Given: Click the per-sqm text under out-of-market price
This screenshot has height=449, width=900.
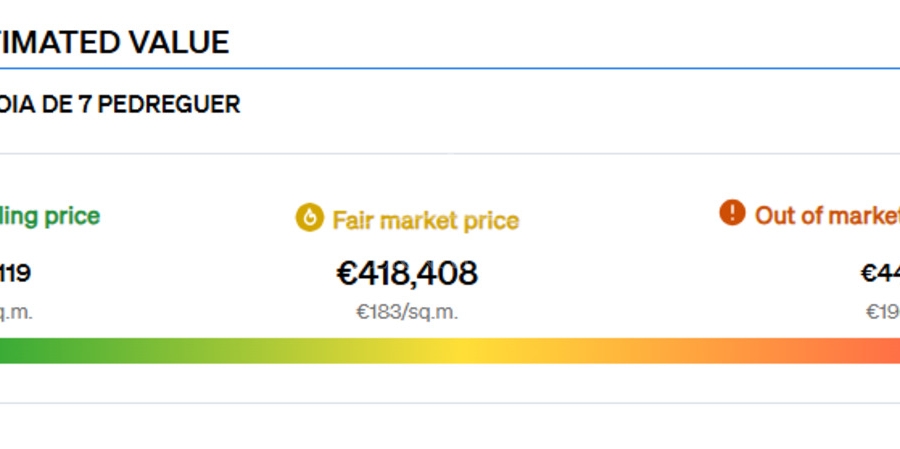Looking at the screenshot, I should coord(882,312).
